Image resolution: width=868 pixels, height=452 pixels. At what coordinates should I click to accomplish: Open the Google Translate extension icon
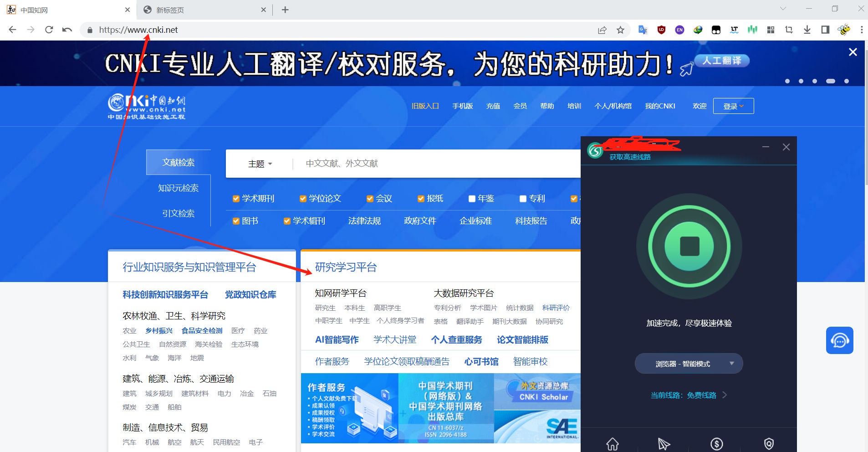coord(643,30)
